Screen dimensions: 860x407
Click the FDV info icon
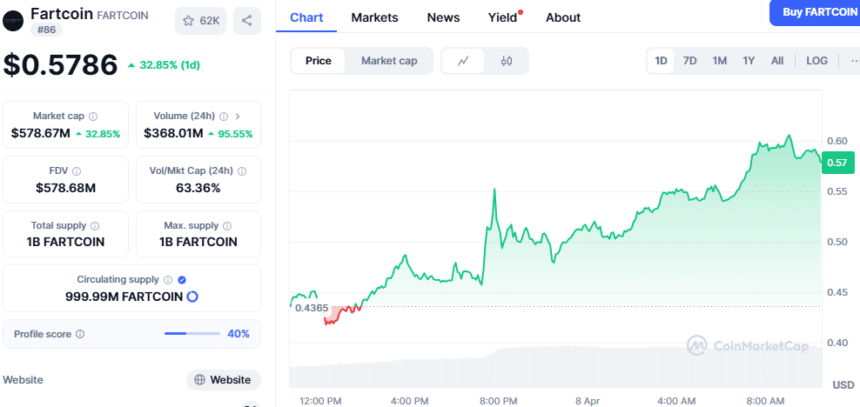pyautogui.click(x=76, y=171)
